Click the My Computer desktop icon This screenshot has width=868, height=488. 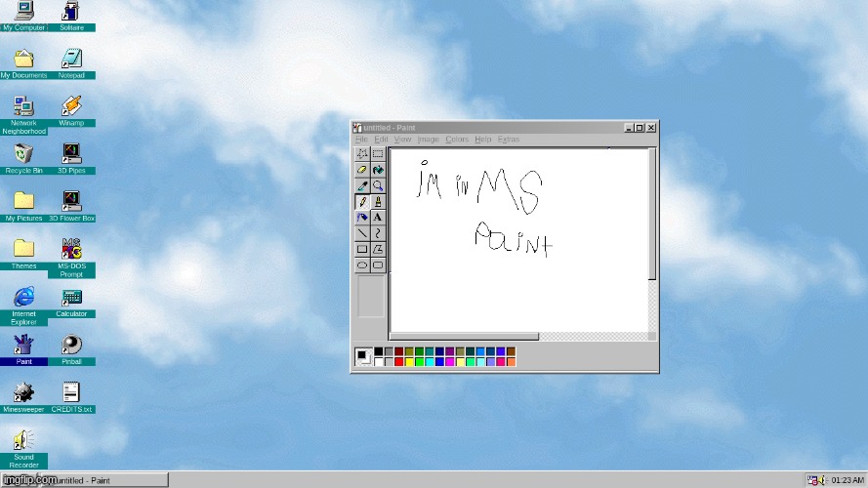pyautogui.click(x=23, y=16)
